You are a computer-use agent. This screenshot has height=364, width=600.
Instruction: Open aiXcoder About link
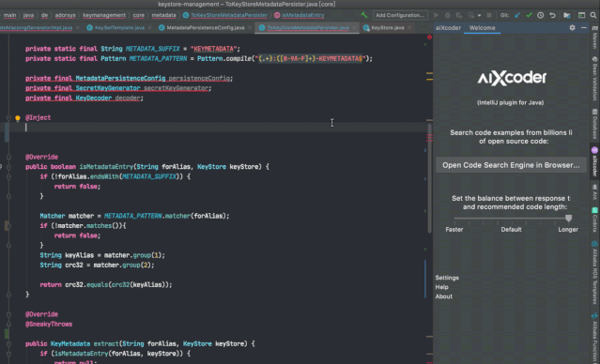click(443, 296)
